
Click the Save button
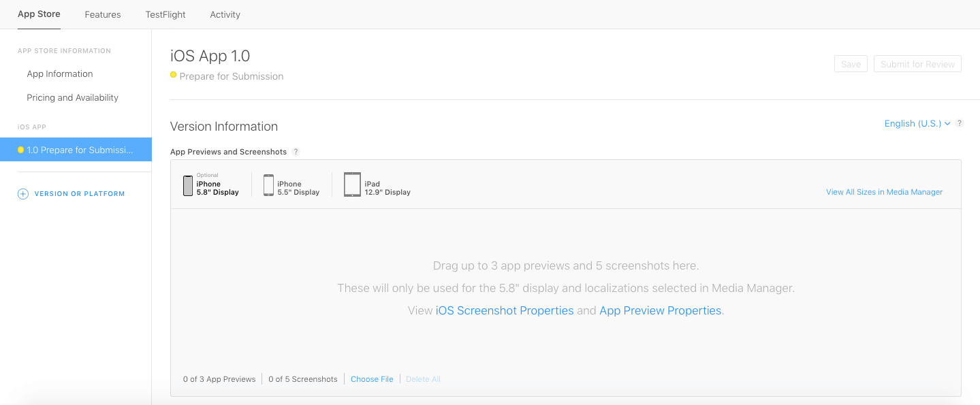click(851, 64)
